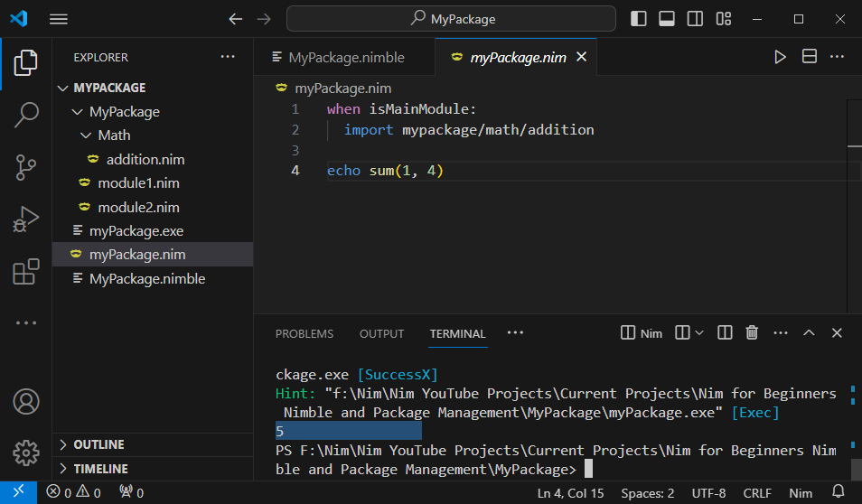The width and height of the screenshot is (862, 504).
Task: Open remote window status bar button
Action: point(18,492)
